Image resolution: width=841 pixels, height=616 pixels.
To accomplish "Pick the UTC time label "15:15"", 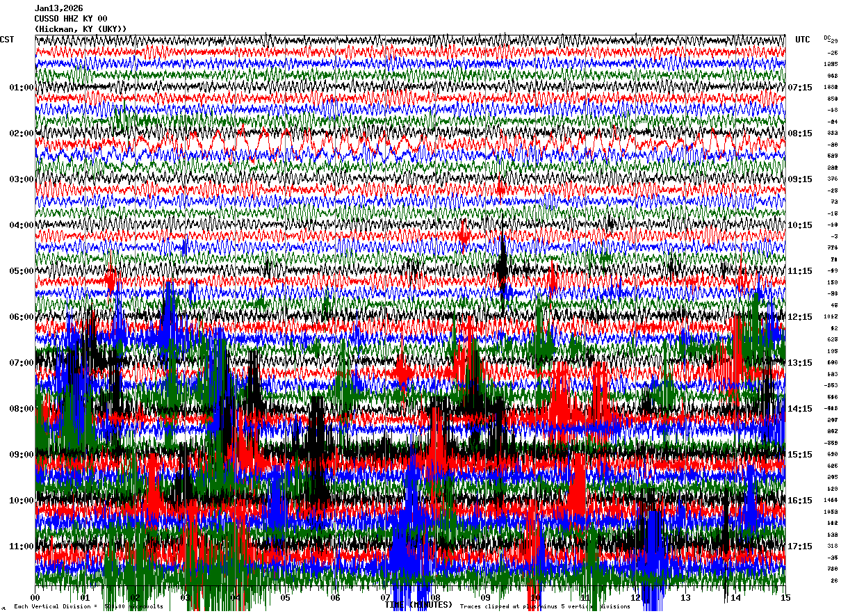I will tap(800, 455).
